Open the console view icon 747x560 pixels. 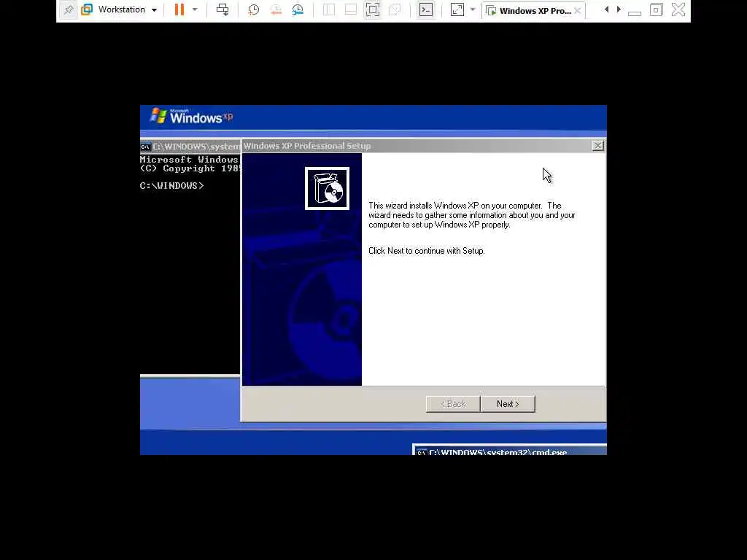[x=426, y=9]
